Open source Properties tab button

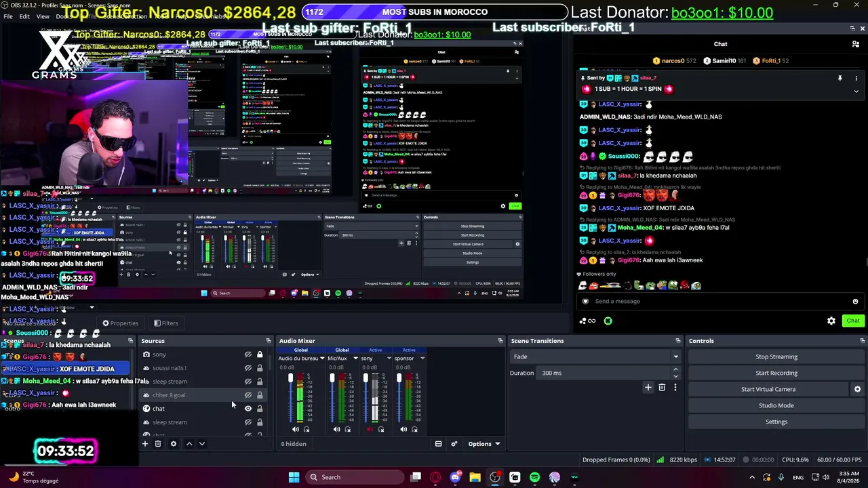119,323
